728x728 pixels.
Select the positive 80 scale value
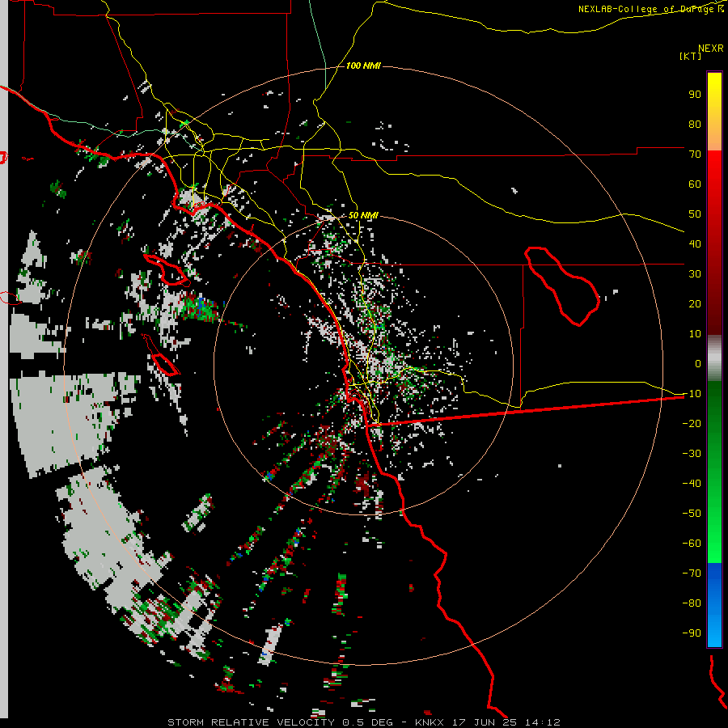point(695,124)
